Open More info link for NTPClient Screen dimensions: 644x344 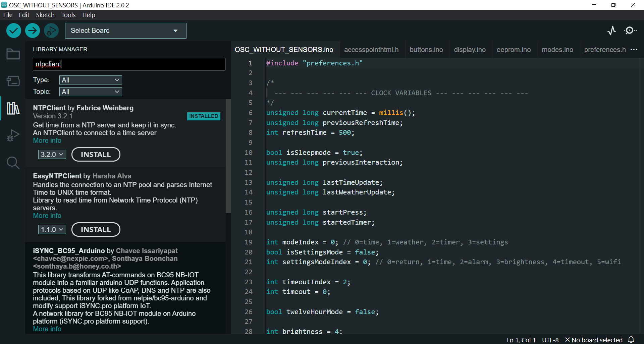tap(47, 140)
